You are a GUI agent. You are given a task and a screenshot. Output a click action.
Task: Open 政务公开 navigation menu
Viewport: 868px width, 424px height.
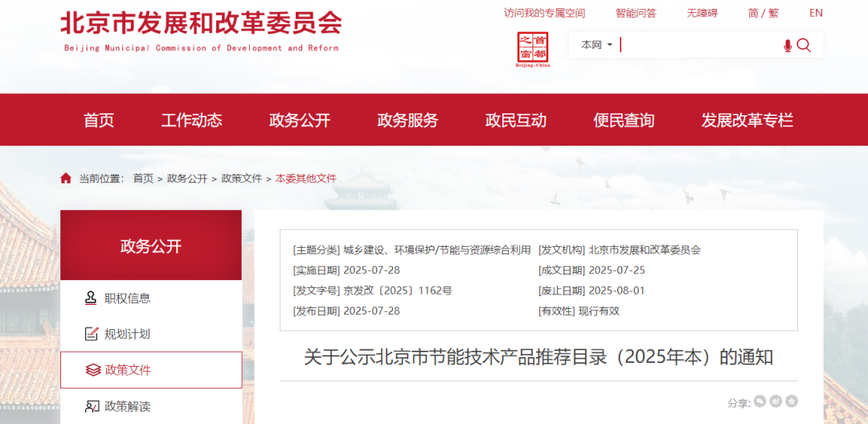pyautogui.click(x=300, y=120)
